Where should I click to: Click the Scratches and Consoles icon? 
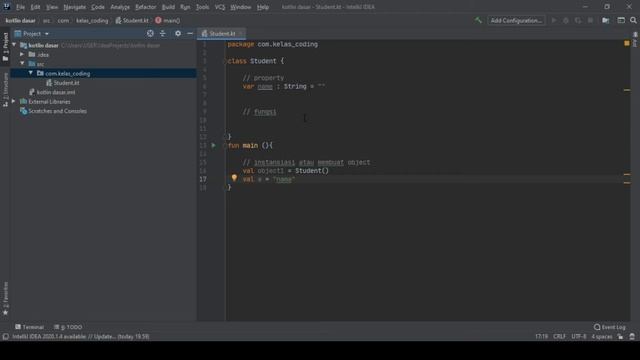(x=23, y=111)
